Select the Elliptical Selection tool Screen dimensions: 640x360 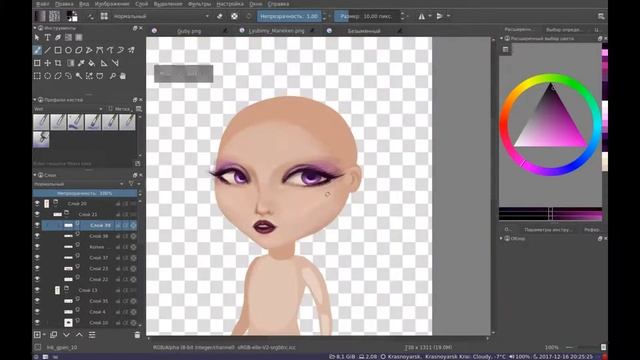48,76
